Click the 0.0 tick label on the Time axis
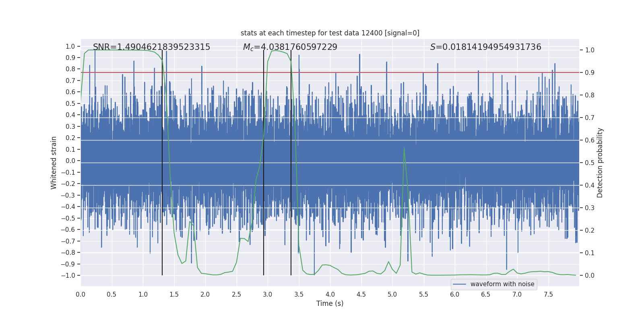644x322 pixels. (80, 294)
